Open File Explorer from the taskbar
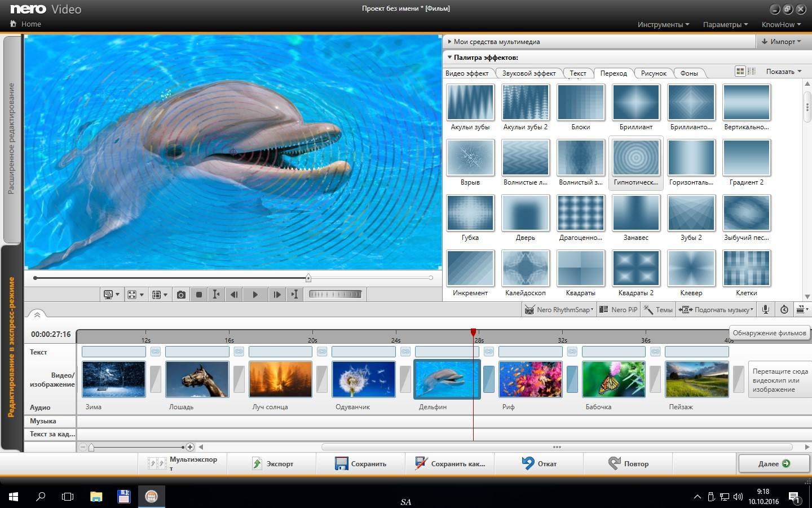This screenshot has height=508, width=812. click(96, 497)
